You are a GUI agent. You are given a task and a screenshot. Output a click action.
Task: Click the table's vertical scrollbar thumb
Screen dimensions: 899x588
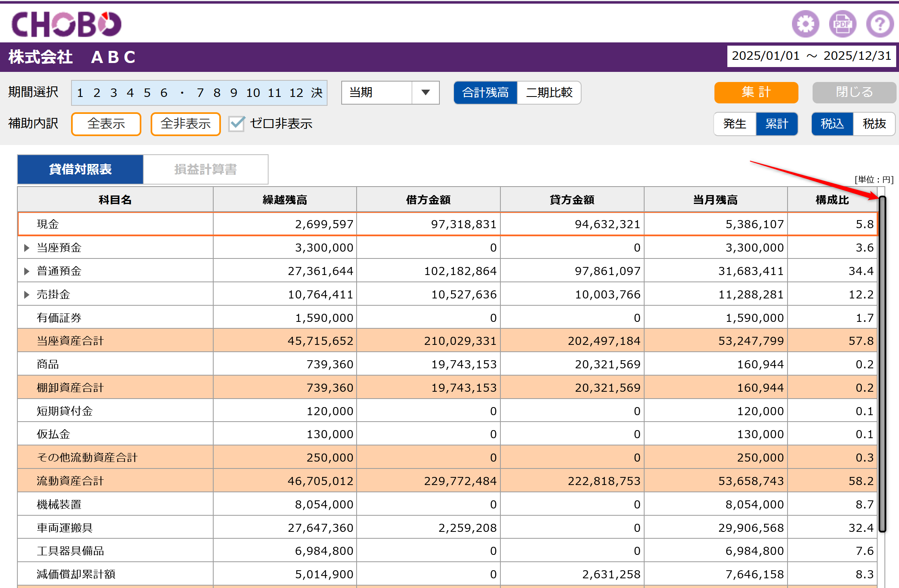pyautogui.click(x=882, y=364)
